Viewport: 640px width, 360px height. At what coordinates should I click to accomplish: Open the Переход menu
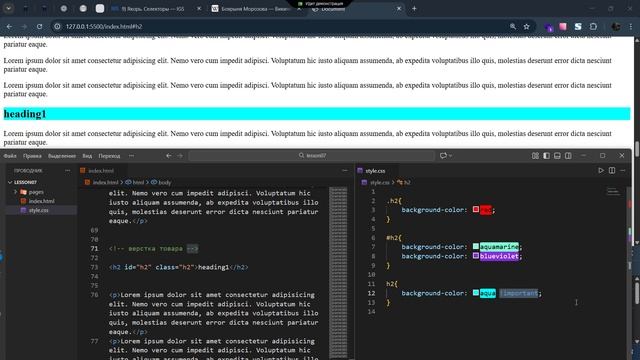click(x=109, y=156)
